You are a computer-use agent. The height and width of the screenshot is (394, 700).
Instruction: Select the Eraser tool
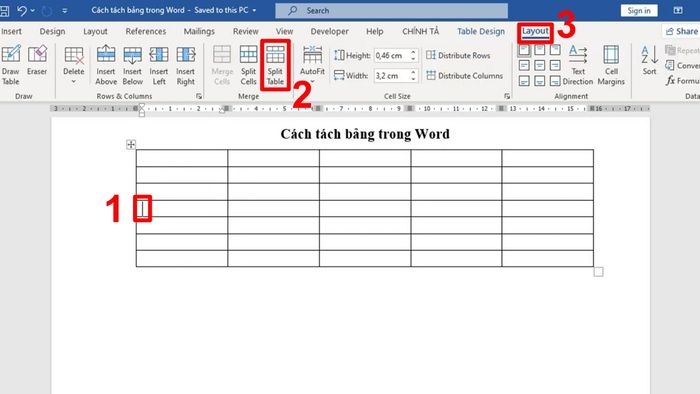[x=37, y=60]
